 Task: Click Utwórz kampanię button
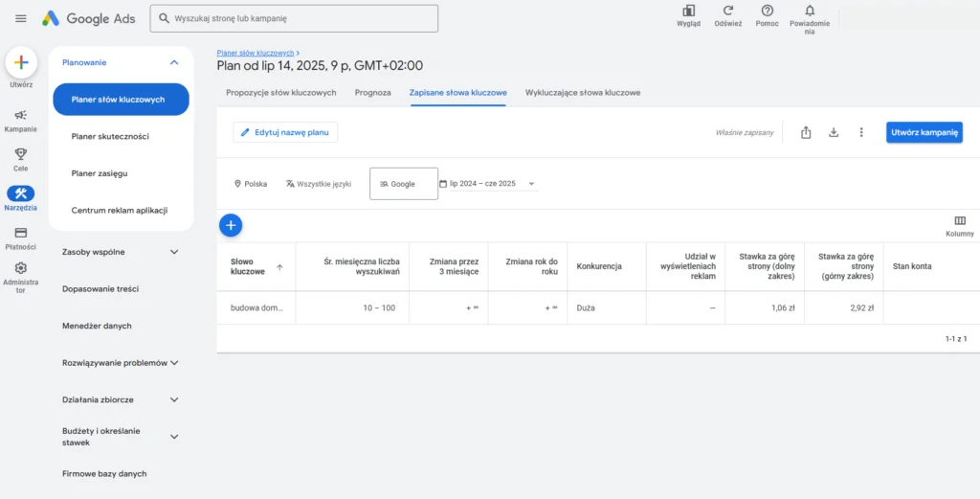[x=924, y=132]
